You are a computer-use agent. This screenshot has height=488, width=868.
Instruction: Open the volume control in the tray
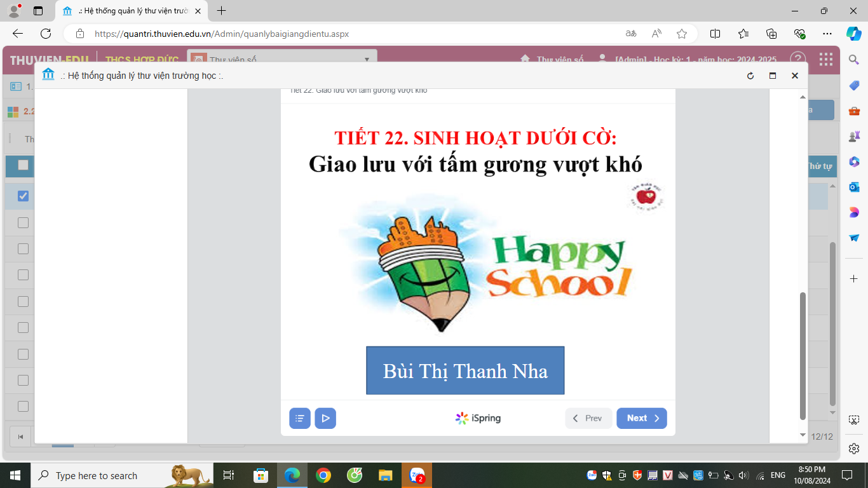coord(743,475)
